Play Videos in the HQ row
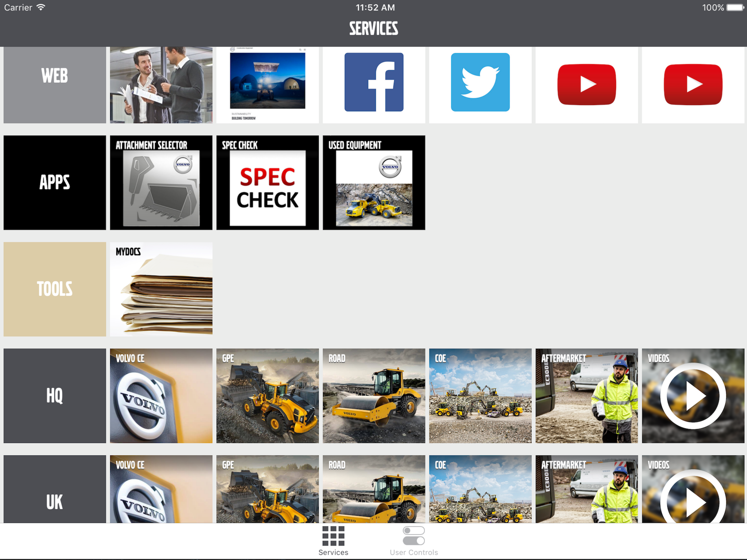This screenshot has width=747, height=560. pos(693,396)
